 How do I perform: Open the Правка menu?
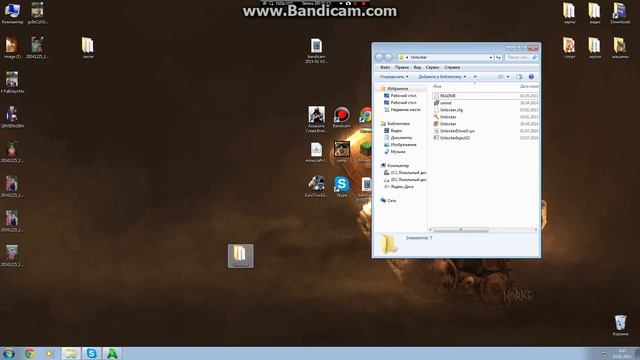[x=402, y=67]
